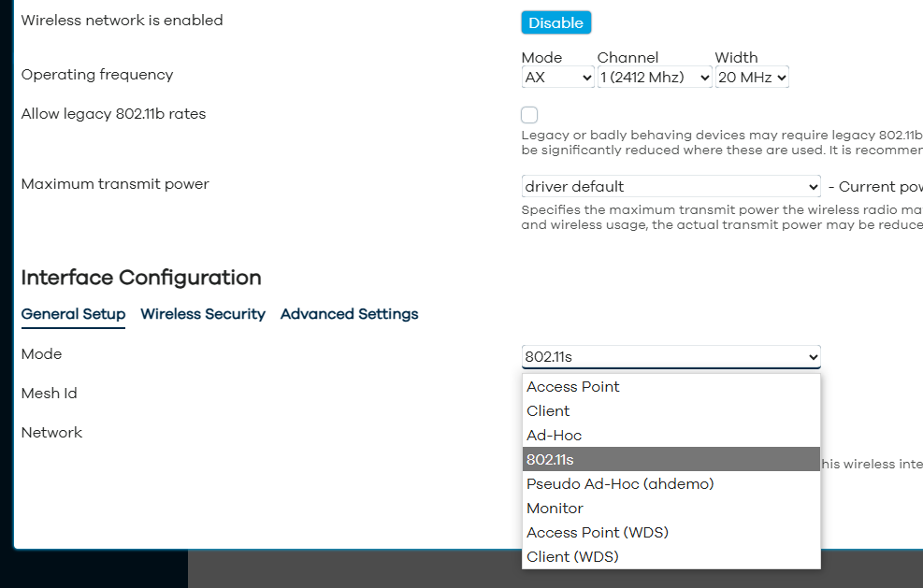The height and width of the screenshot is (588, 923).
Task: Select Access Point (WDS) option
Action: 598,533
